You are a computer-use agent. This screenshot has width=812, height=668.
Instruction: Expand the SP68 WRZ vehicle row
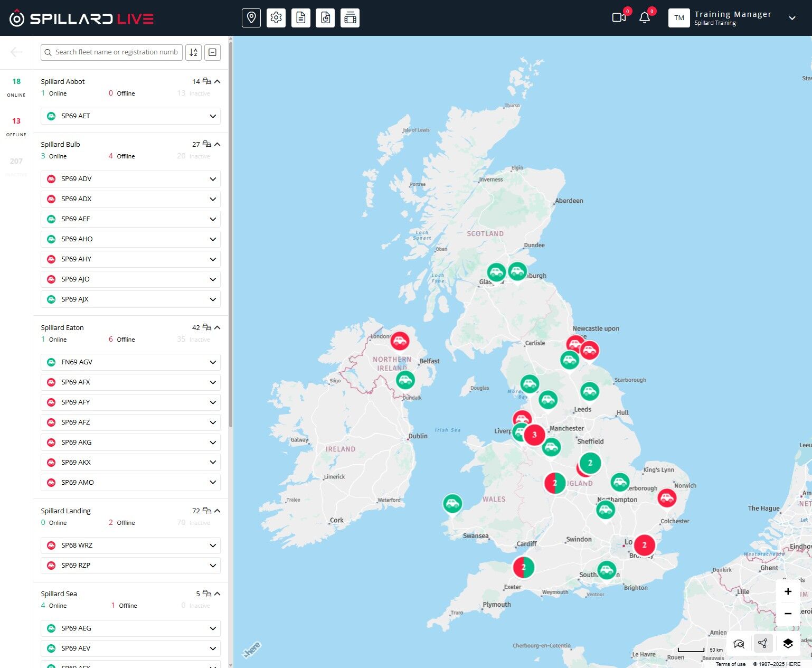tap(213, 545)
